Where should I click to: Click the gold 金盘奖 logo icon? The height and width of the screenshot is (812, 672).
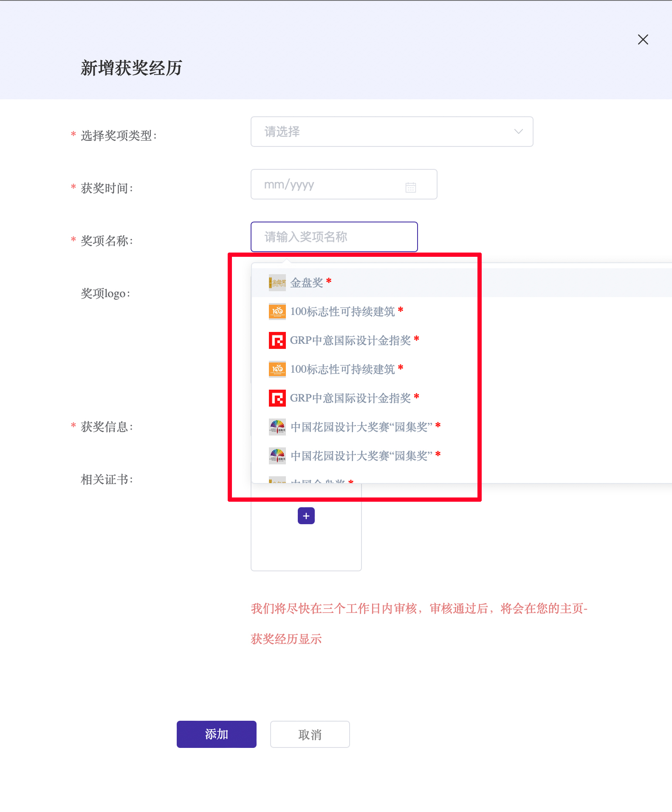pyautogui.click(x=277, y=283)
